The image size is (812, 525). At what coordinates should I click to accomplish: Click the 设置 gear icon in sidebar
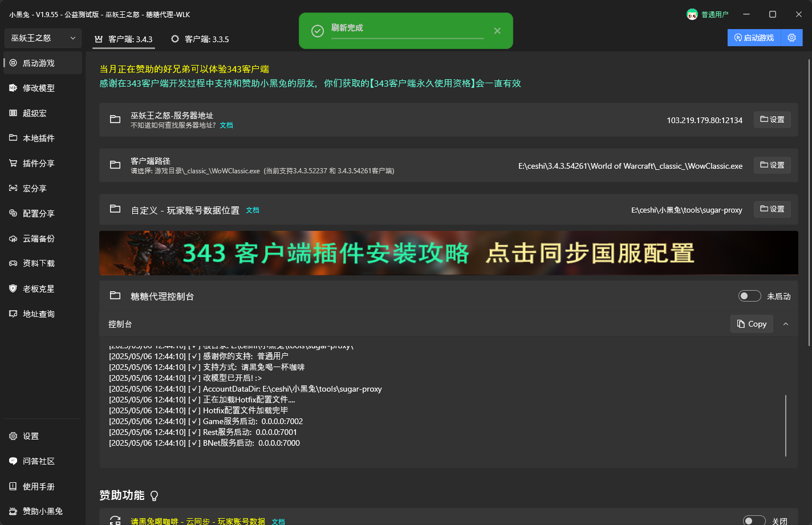pyautogui.click(x=13, y=436)
